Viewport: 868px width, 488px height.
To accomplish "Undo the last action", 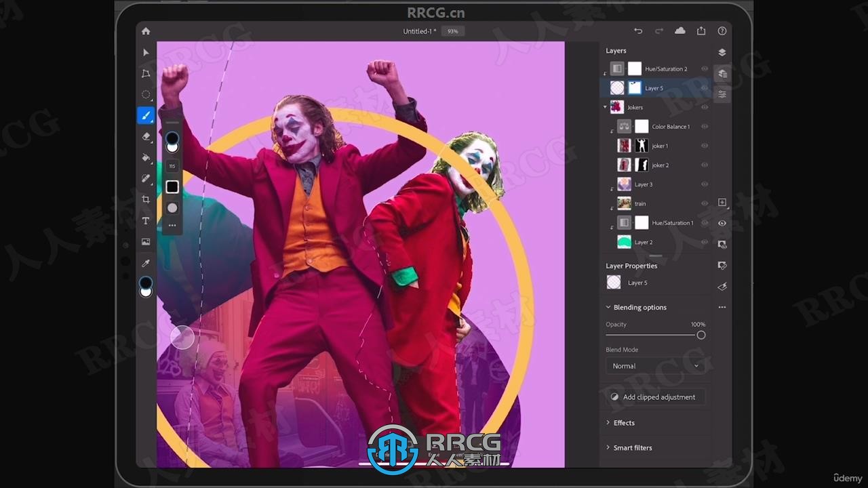I will [x=638, y=31].
